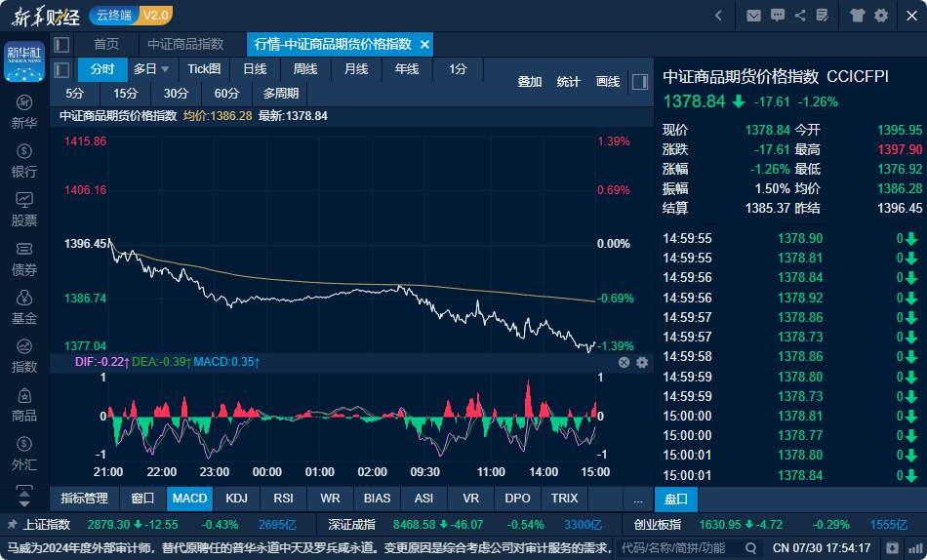927x560 pixels.
Task: Expand more indicators with the '...' button
Action: pos(638,499)
